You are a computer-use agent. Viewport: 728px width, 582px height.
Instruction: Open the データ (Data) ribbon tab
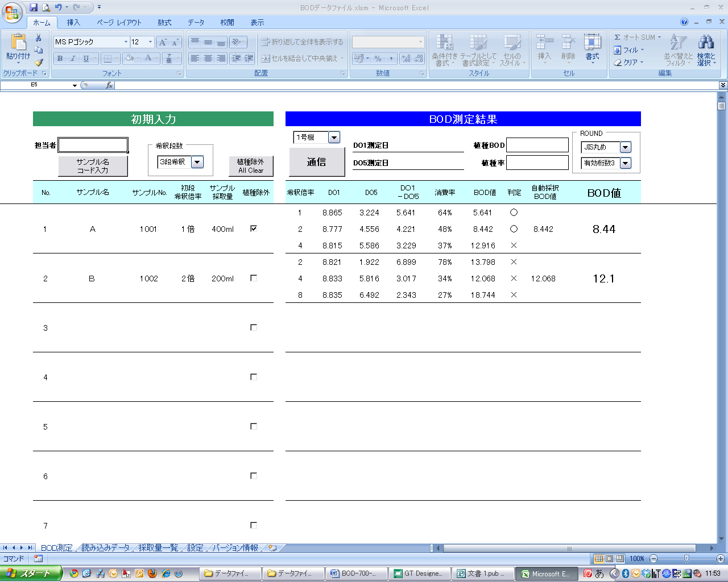click(x=196, y=22)
